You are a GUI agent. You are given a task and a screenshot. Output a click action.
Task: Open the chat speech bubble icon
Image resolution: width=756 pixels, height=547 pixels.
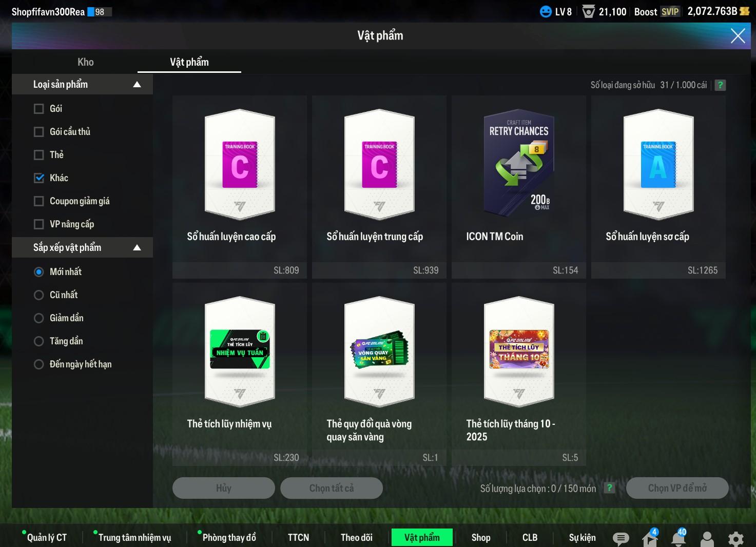coord(621,538)
